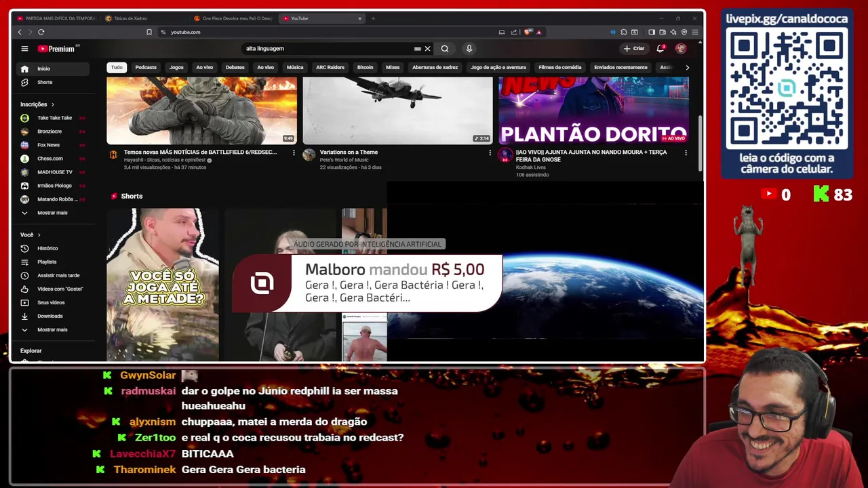Go to Início in the sidebar
Viewport: 868px width, 488px height.
pyautogui.click(x=52, y=68)
